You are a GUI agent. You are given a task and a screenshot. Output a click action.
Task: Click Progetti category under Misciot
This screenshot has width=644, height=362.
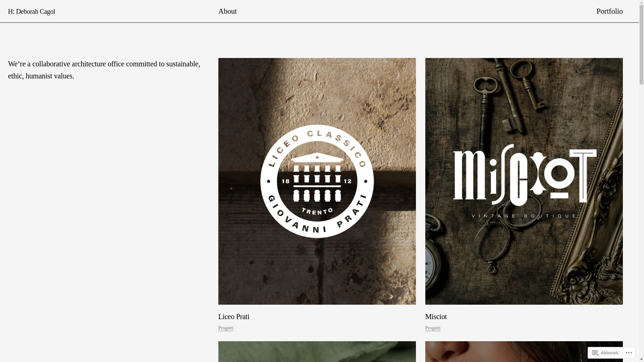pyautogui.click(x=433, y=328)
